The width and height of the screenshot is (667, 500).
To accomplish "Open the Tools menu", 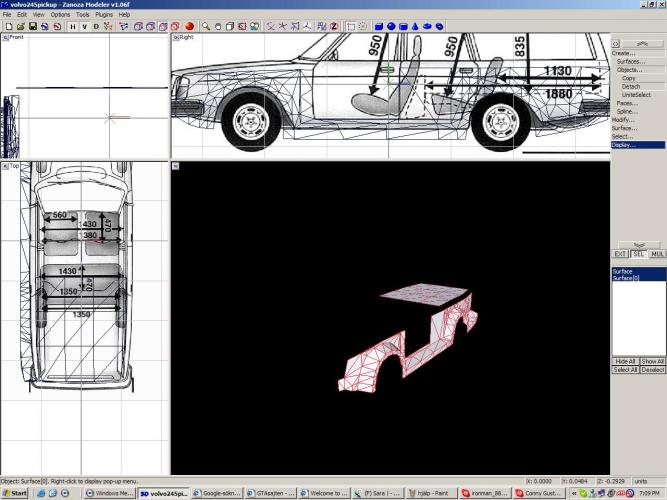I will point(83,15).
